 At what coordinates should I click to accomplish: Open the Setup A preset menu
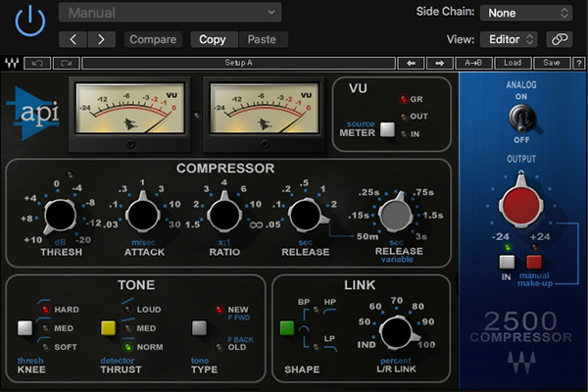(238, 63)
